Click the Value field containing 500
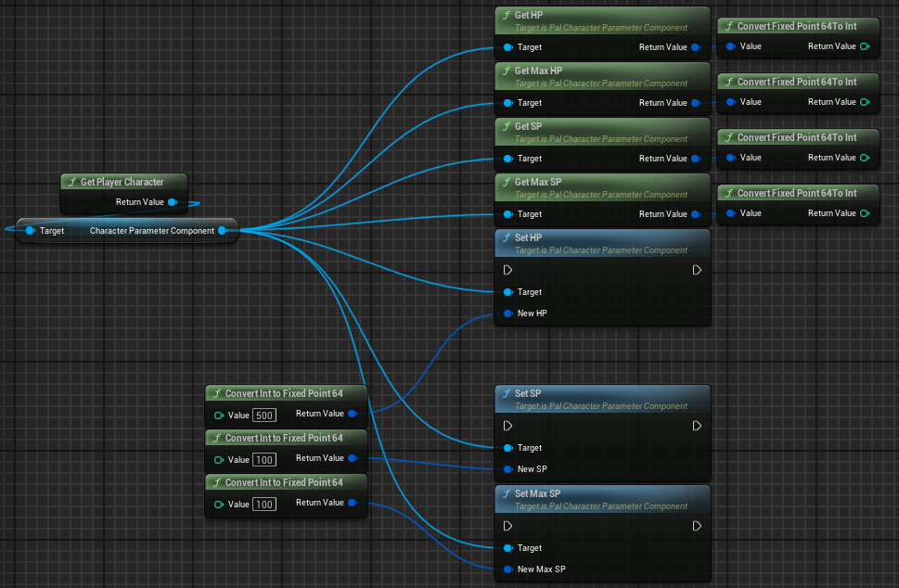 pos(264,415)
